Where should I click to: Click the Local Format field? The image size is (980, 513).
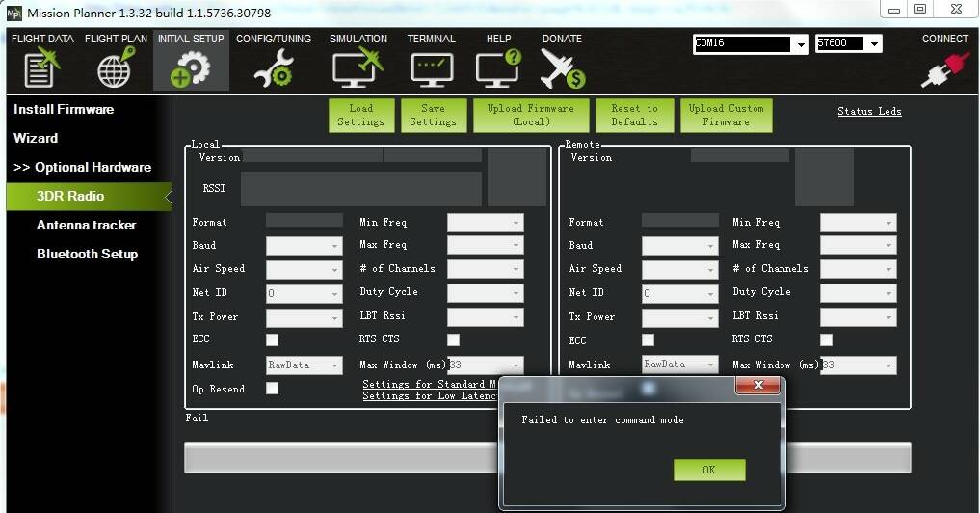(305, 220)
